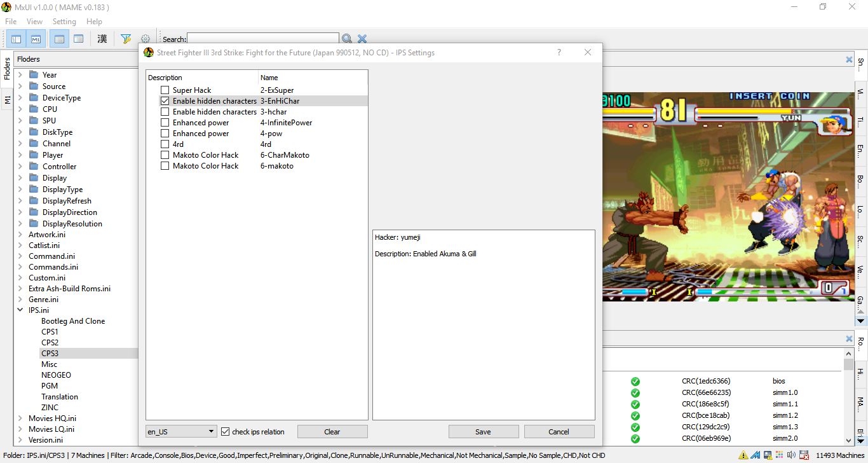Select the NEOGEO tree item
Screen dimensions: 868x463
pyautogui.click(x=57, y=375)
